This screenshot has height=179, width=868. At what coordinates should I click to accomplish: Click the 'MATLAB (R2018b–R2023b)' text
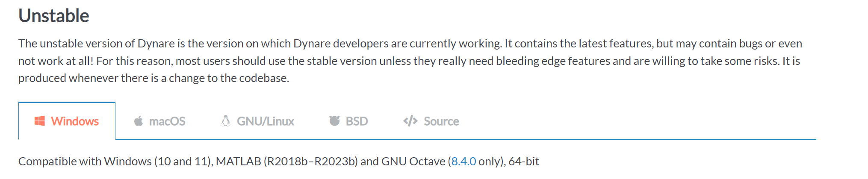287,161
